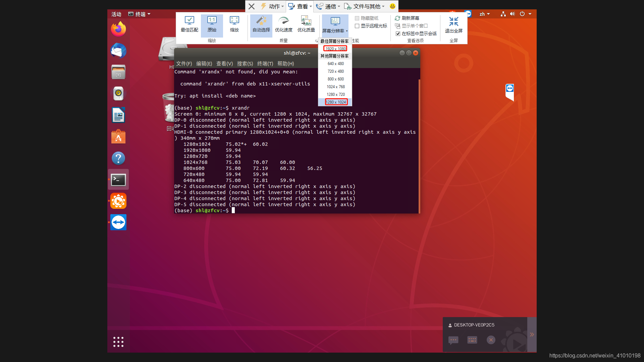Show applications grid button
644x362 pixels.
pos(118,342)
